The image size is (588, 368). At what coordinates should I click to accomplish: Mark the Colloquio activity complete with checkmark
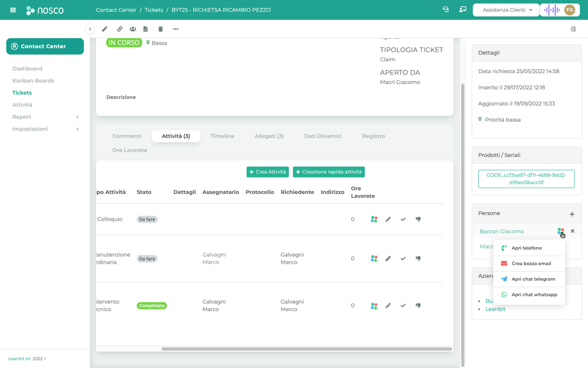coord(403,219)
